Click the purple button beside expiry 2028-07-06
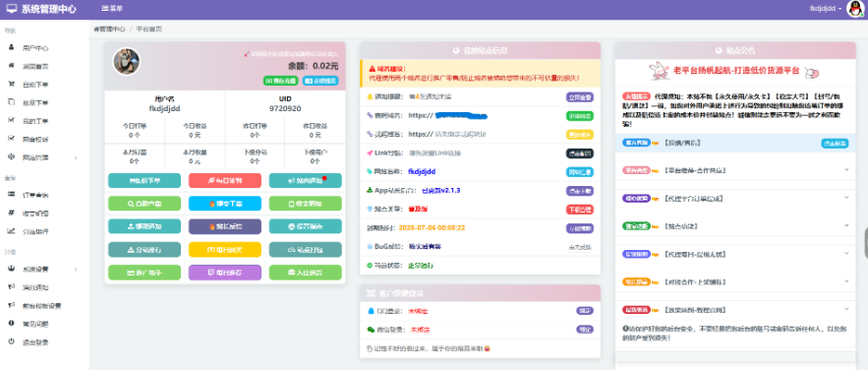 [580, 228]
